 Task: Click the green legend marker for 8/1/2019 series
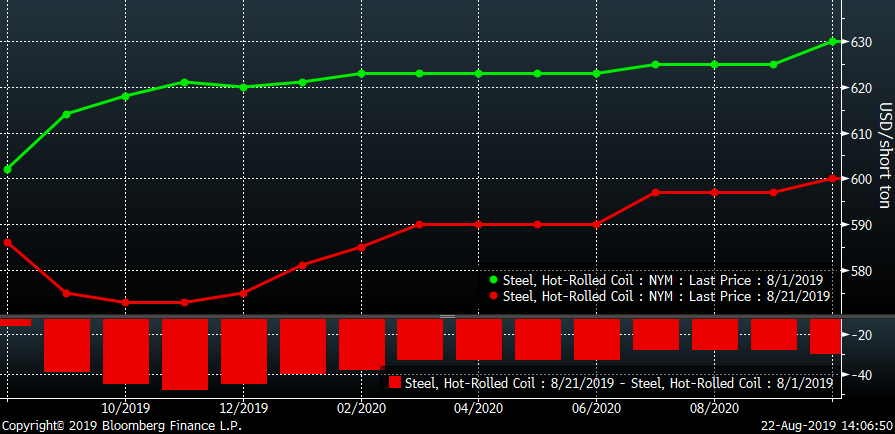(492, 280)
